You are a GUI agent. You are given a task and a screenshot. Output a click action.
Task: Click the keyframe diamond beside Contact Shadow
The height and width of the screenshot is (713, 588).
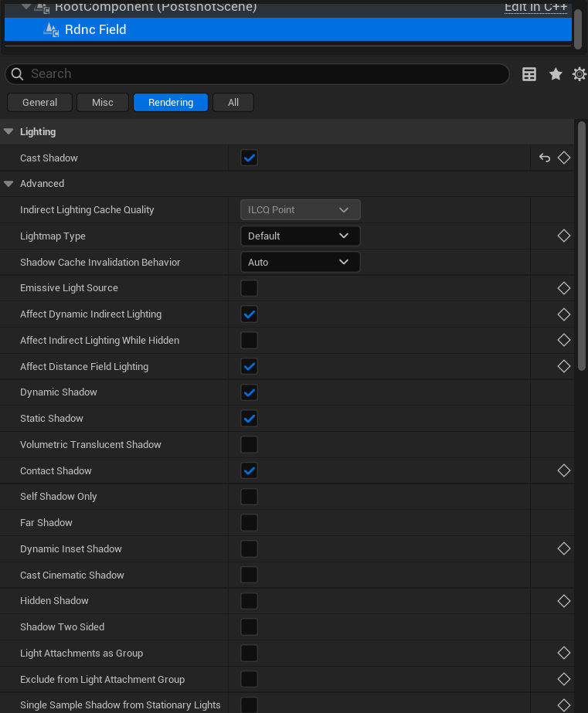click(x=564, y=470)
